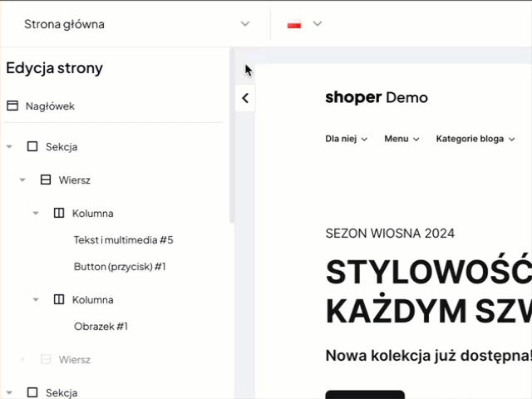The image size is (532, 399).
Task: Click the first Kolumna column icon
Action: (x=59, y=213)
